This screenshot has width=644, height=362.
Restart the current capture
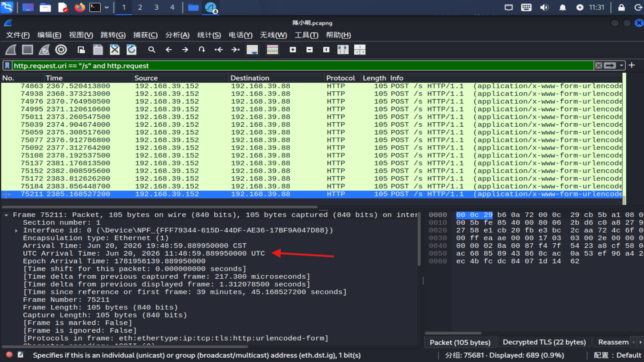(44, 50)
